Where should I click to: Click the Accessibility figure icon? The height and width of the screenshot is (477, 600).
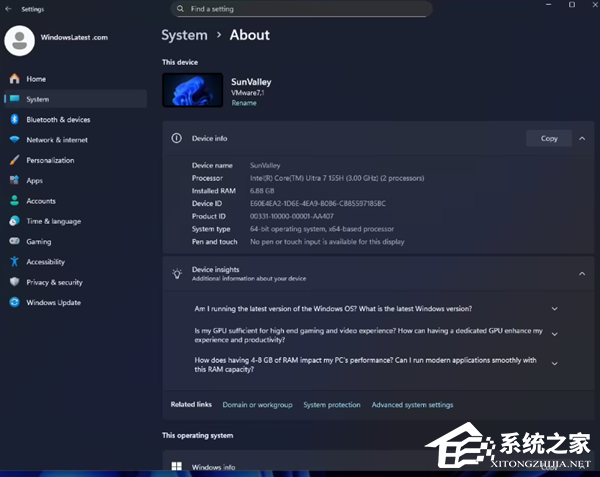point(15,262)
